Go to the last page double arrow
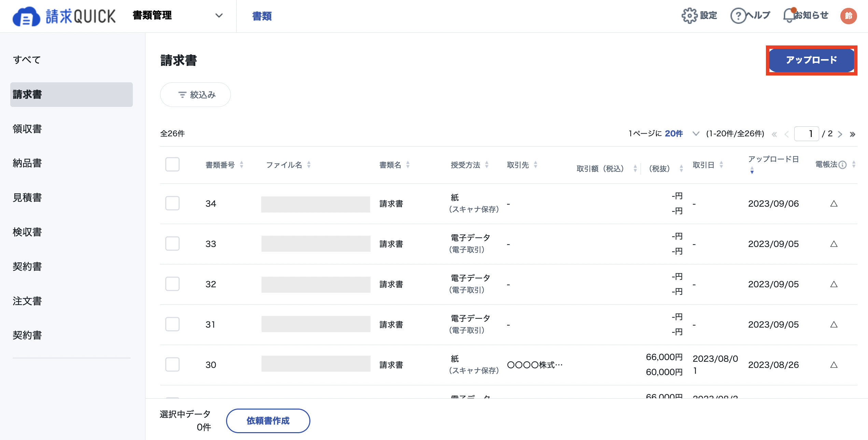 point(853,134)
